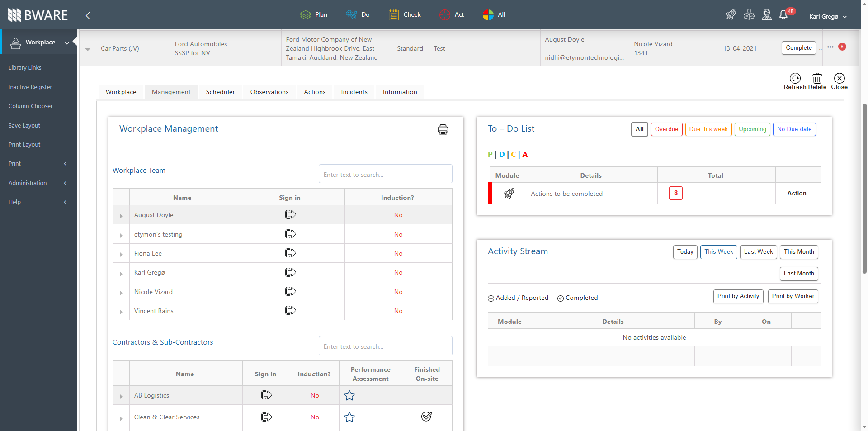Click the red 8 total badge

pos(676,193)
